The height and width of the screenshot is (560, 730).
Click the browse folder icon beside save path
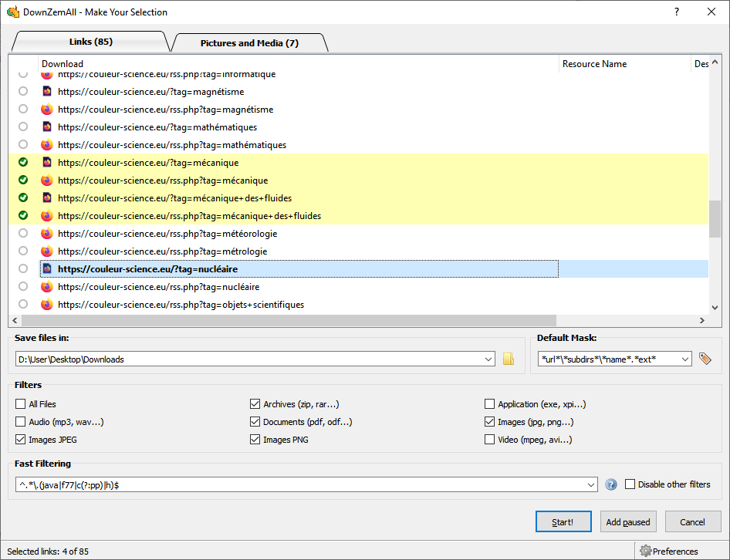point(508,359)
